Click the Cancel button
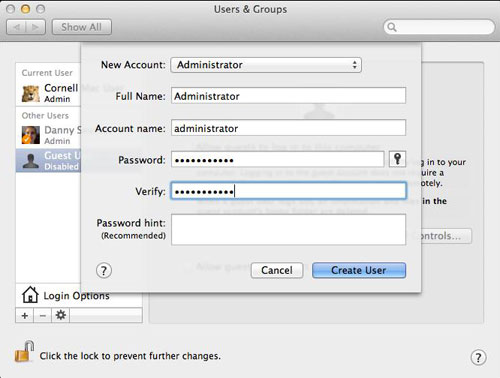 (x=277, y=270)
